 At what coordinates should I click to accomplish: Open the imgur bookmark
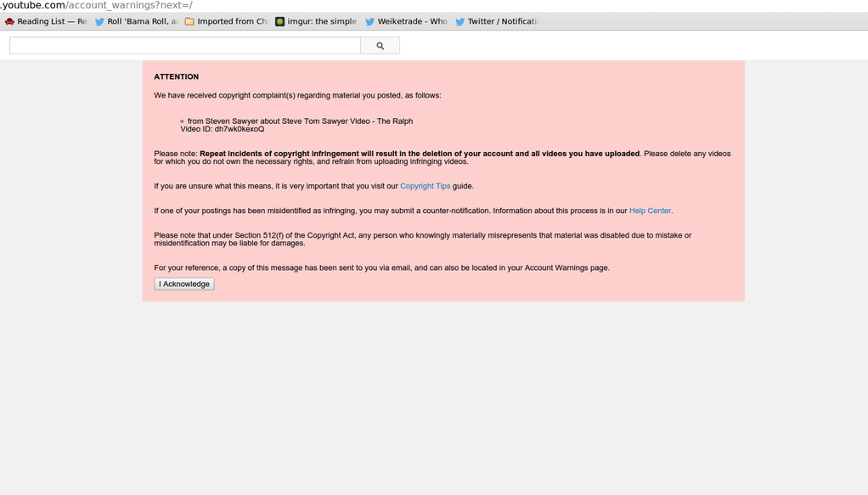(x=316, y=21)
